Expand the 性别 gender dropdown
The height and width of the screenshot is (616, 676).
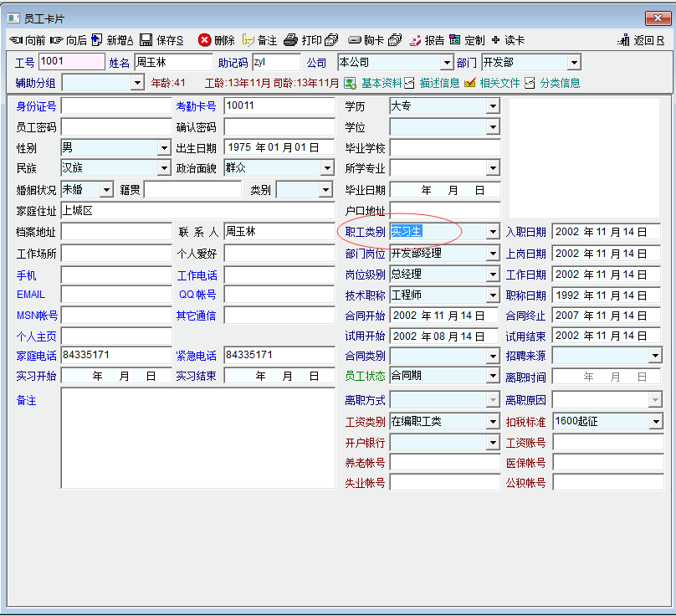click(164, 148)
